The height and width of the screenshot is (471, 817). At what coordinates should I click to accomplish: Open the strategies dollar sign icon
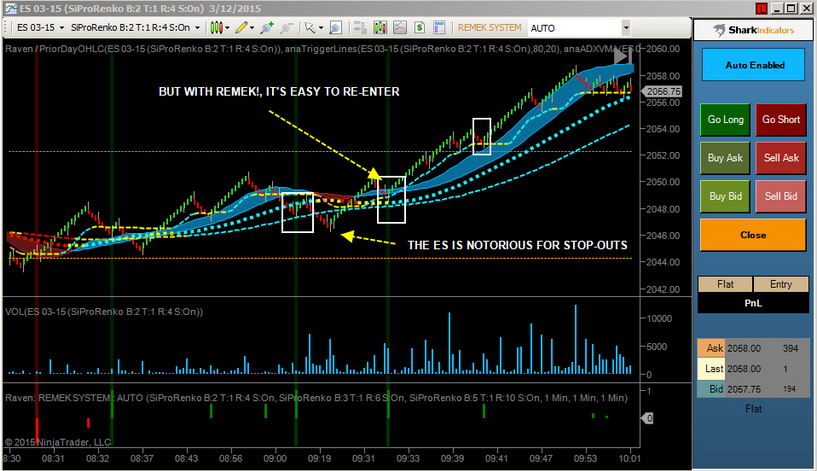pos(419,28)
